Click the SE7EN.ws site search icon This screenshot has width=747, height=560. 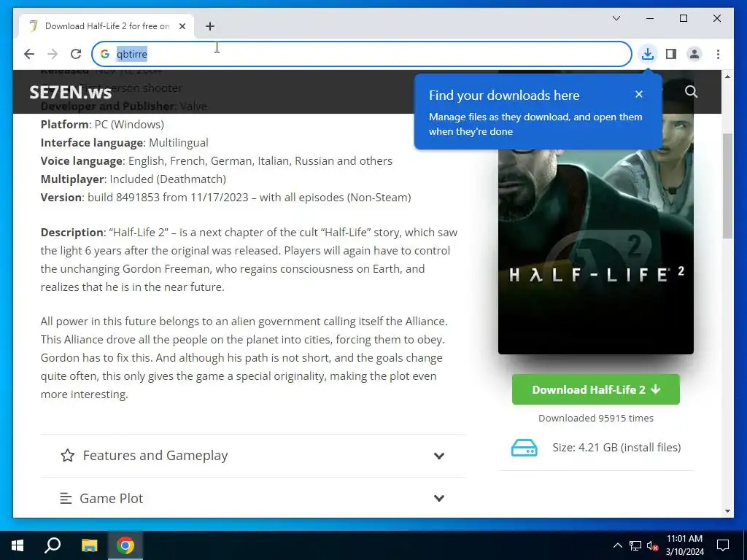click(x=692, y=91)
